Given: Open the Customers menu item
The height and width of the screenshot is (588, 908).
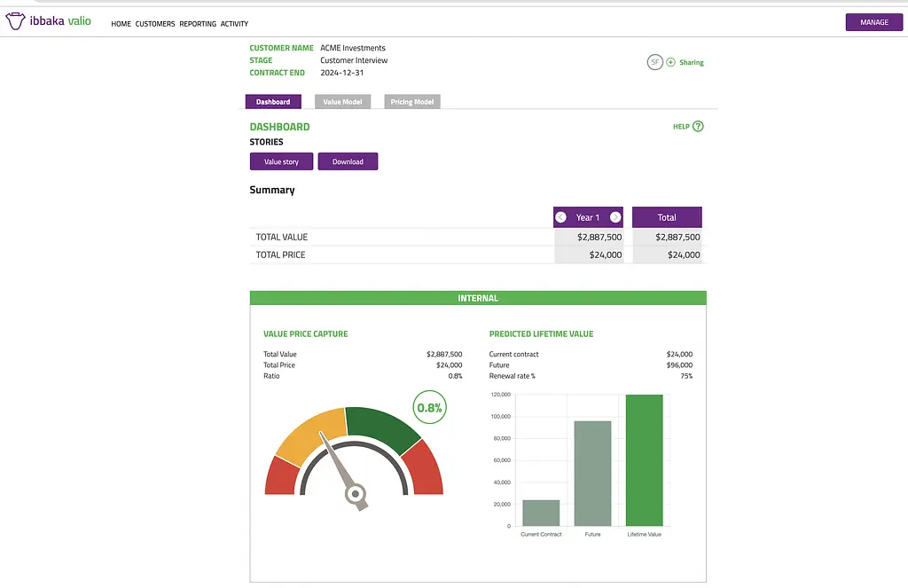Looking at the screenshot, I should click(155, 24).
